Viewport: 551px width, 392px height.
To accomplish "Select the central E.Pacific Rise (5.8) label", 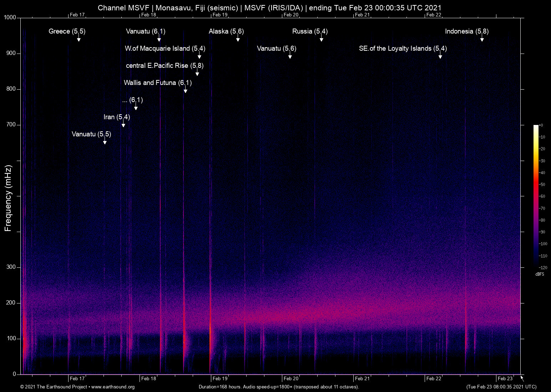I will [165, 66].
